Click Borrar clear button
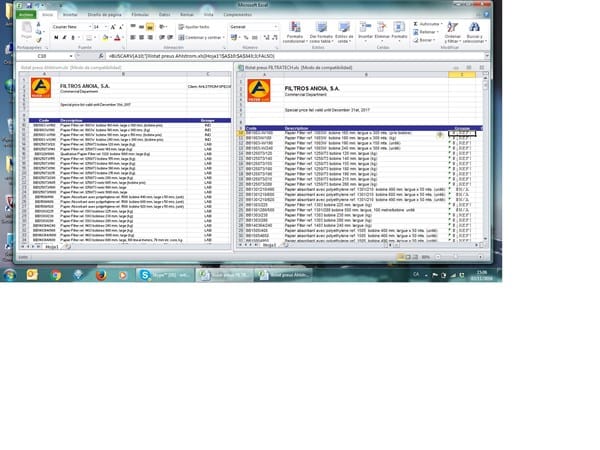This screenshot has height=450, width=600. pos(424,40)
